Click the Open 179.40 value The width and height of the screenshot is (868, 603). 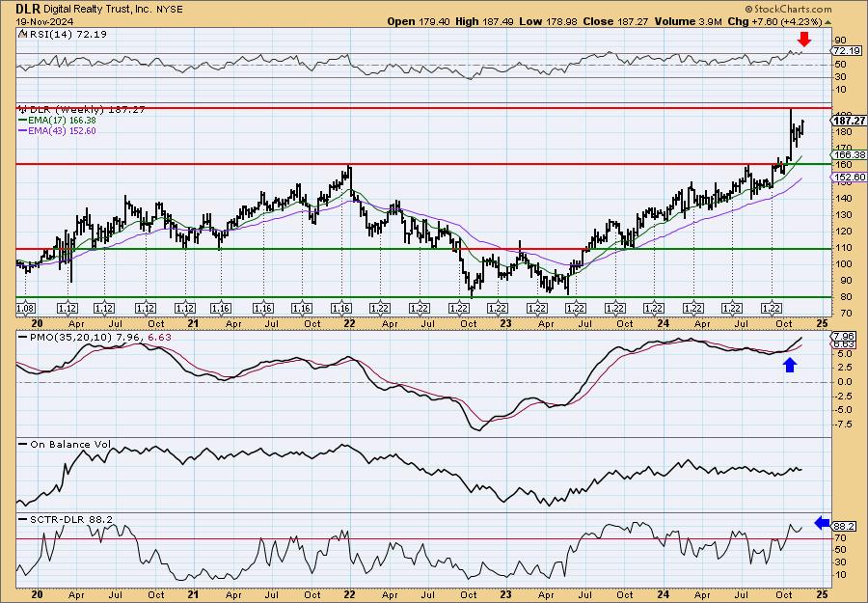[420, 21]
